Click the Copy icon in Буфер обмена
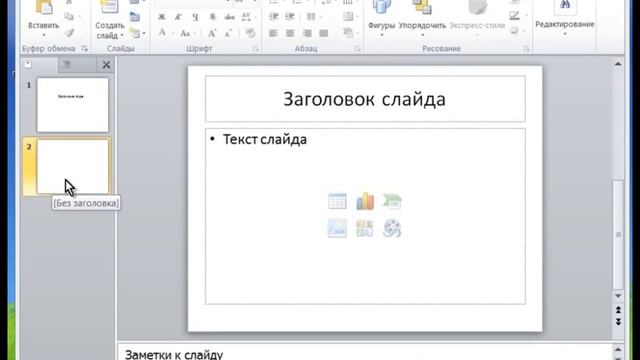 pos(69,16)
